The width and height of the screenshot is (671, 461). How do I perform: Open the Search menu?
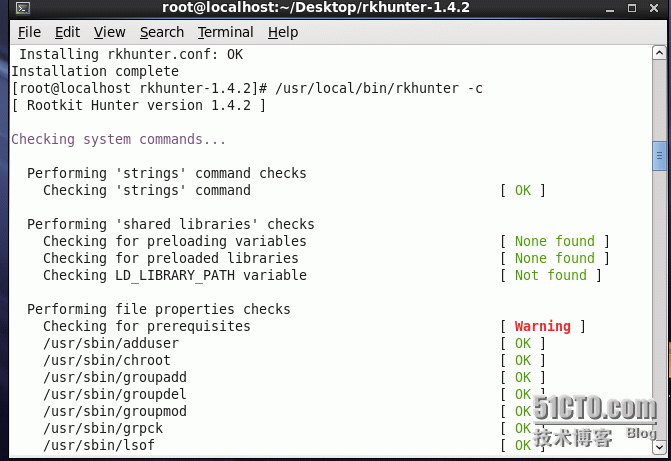[x=162, y=32]
